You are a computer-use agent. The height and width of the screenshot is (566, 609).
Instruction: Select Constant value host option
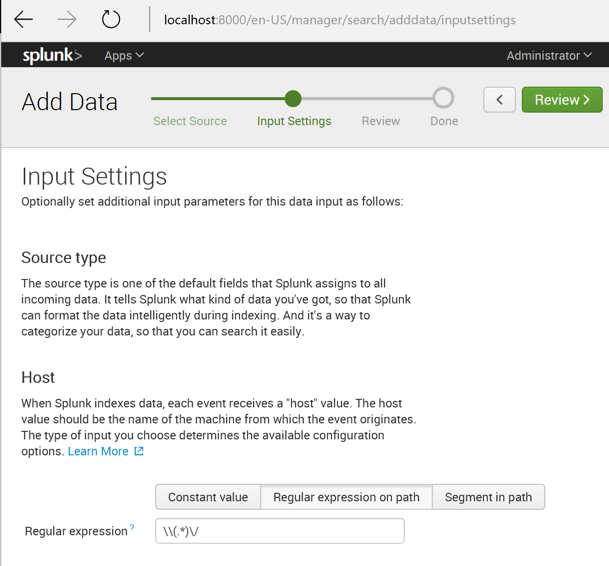pos(208,497)
